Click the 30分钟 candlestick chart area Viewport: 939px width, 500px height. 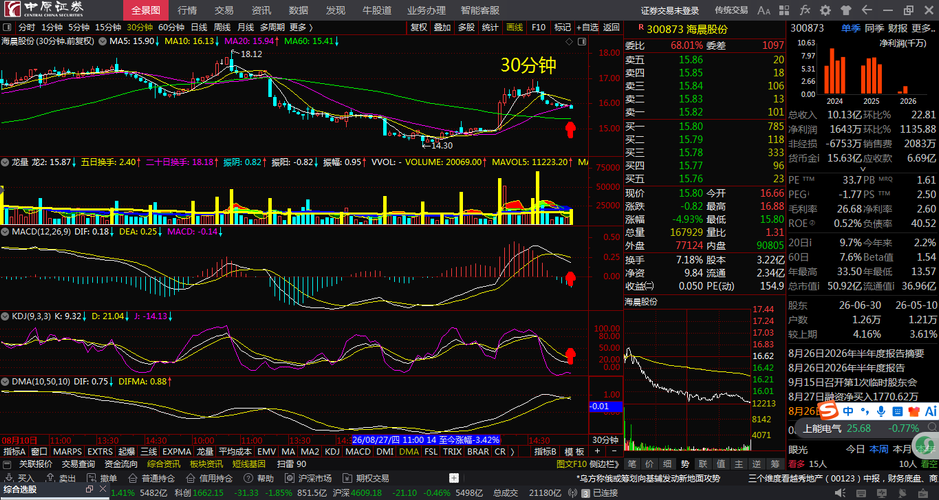pyautogui.click(x=293, y=96)
